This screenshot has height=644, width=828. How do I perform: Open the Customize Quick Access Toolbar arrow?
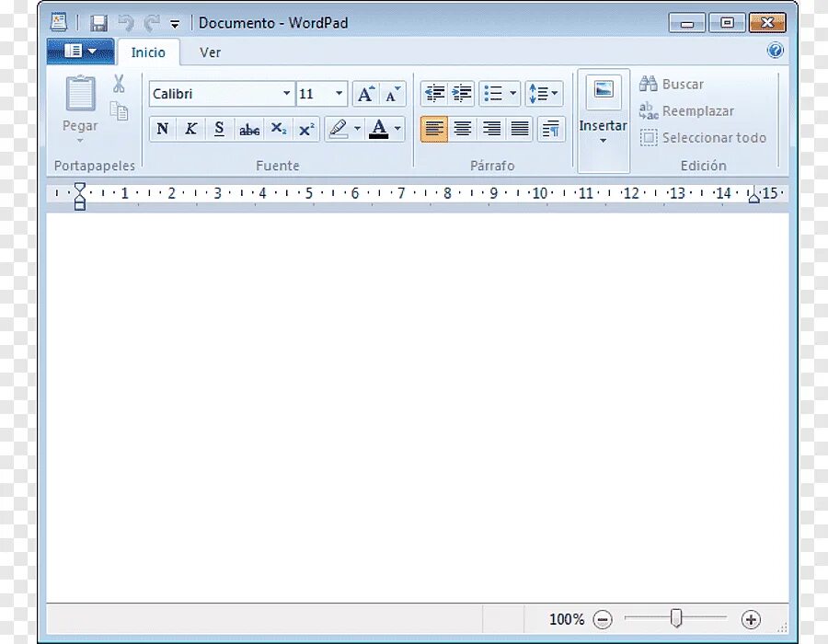click(x=175, y=23)
